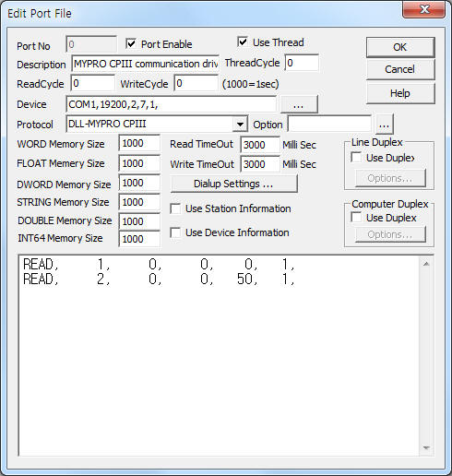Edit the STRING Memory Size field
This screenshot has height=476, width=452.
[139, 202]
